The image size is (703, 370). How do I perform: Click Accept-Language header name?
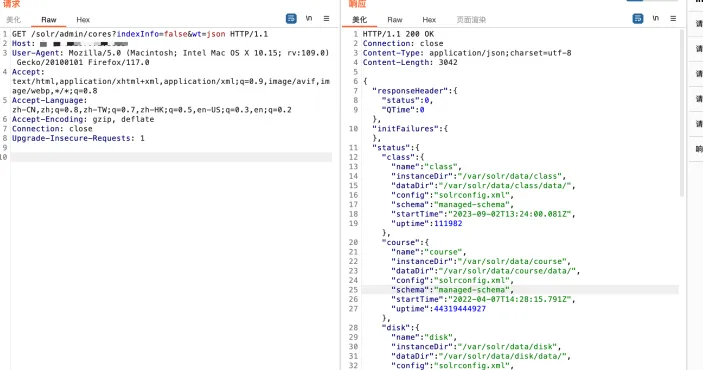tap(48, 100)
